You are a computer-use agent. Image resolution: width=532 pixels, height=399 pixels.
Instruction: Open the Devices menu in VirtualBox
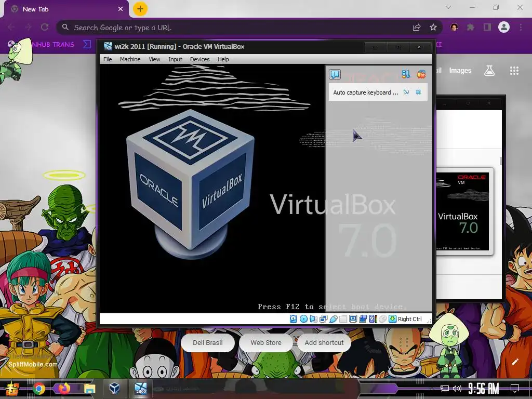tap(199, 59)
